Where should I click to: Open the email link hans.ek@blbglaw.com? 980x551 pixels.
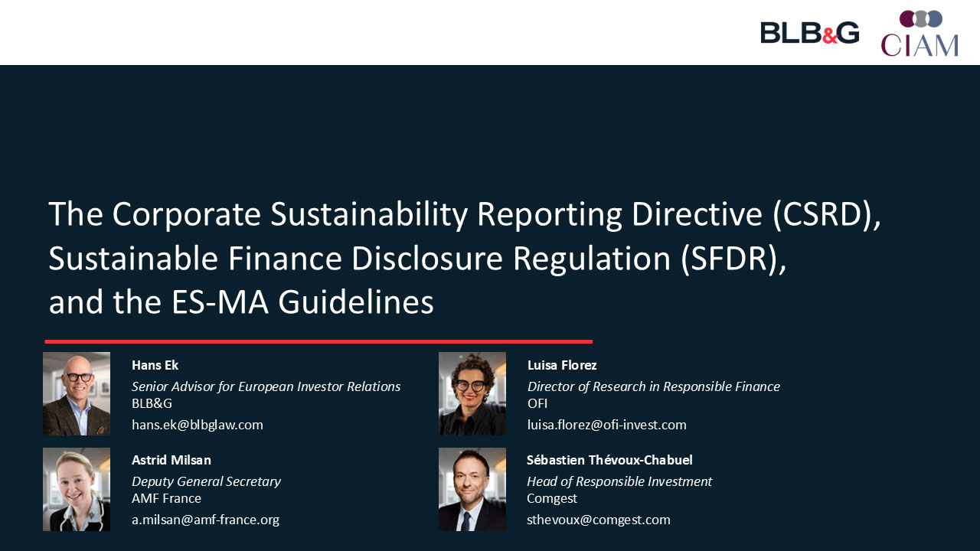click(198, 425)
